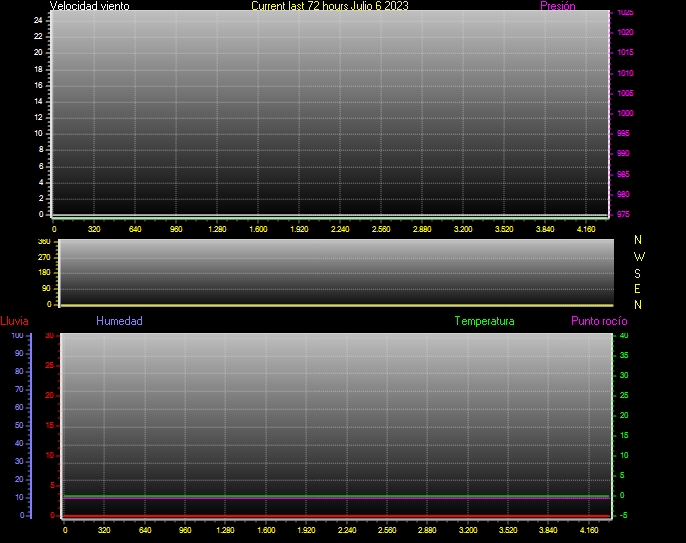686x543 pixels.
Task: Click the blue "60" humidity axis value
Action: (19, 407)
